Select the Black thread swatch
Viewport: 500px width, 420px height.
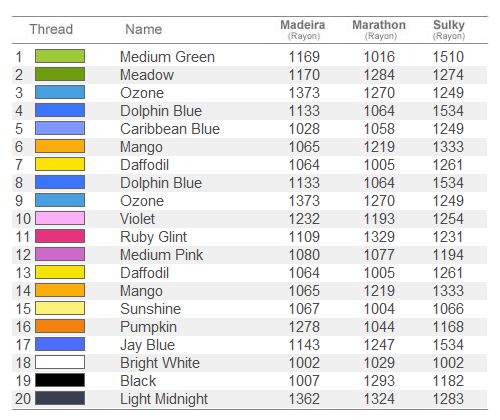click(60, 380)
